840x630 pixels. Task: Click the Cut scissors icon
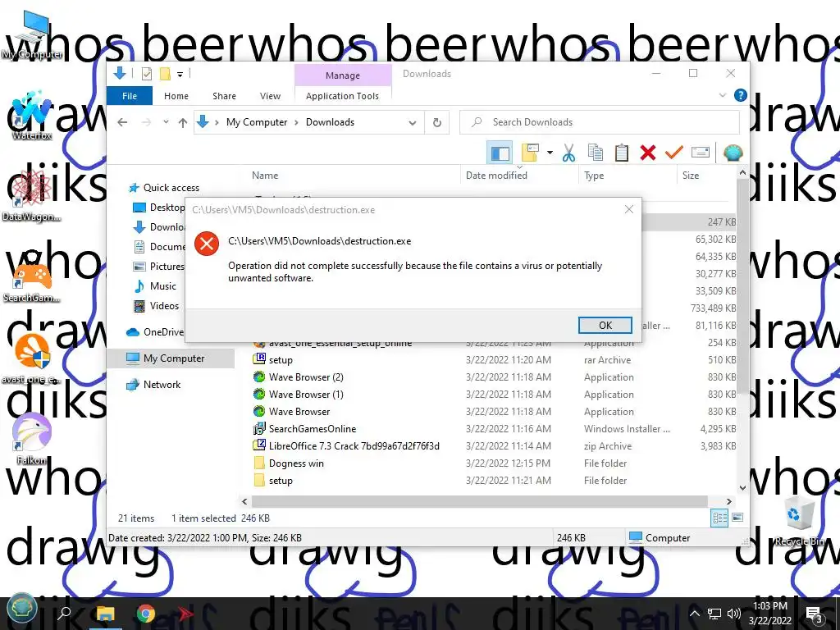click(569, 153)
